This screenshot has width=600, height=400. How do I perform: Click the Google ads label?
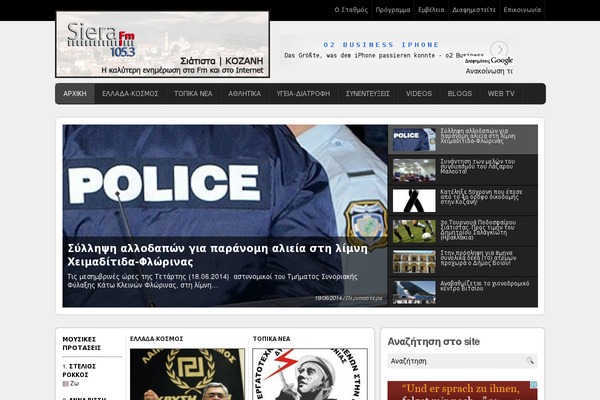[x=489, y=60]
